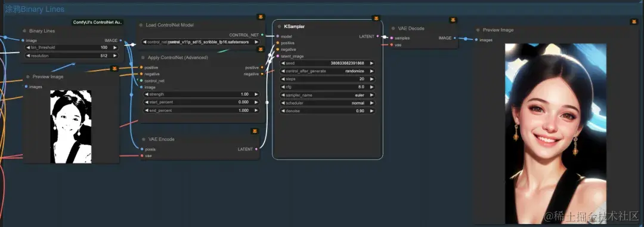Increase resolution with its right arrow
644x227 pixels.
pyautogui.click(x=114, y=56)
